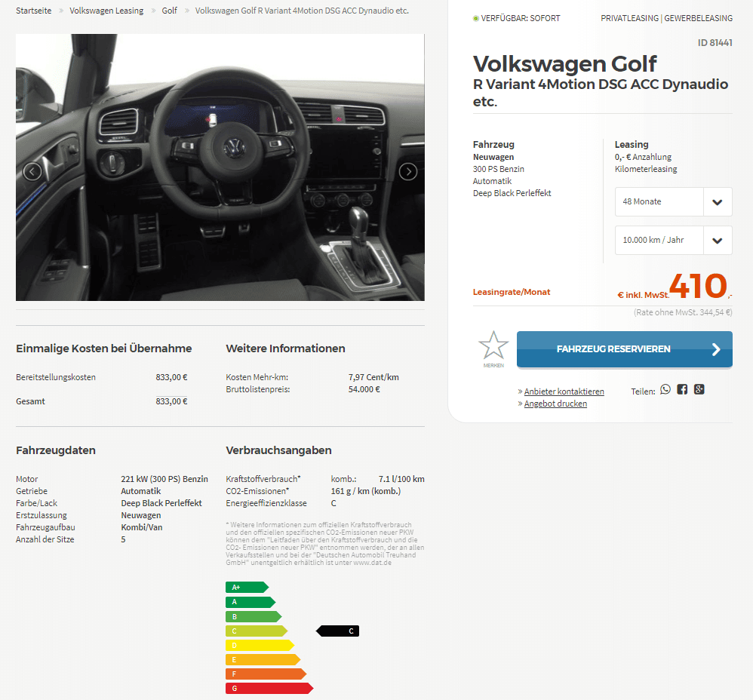753x700 pixels.
Task: Click the orange E efficiency bar
Action: (x=263, y=660)
